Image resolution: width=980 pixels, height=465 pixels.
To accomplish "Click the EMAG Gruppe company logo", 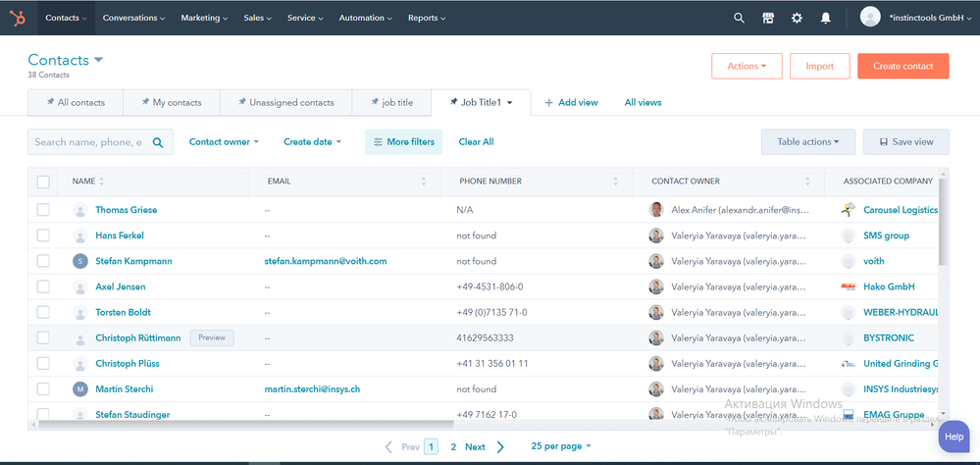I will coord(849,415).
